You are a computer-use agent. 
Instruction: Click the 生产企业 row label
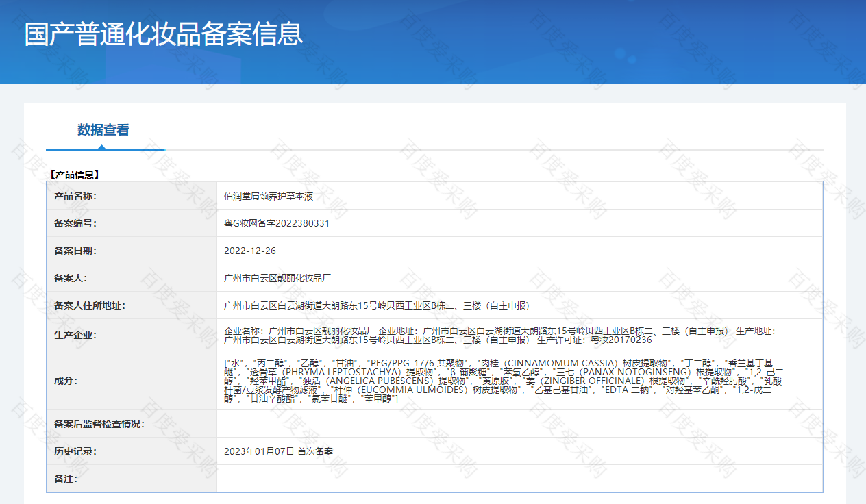[x=75, y=335]
